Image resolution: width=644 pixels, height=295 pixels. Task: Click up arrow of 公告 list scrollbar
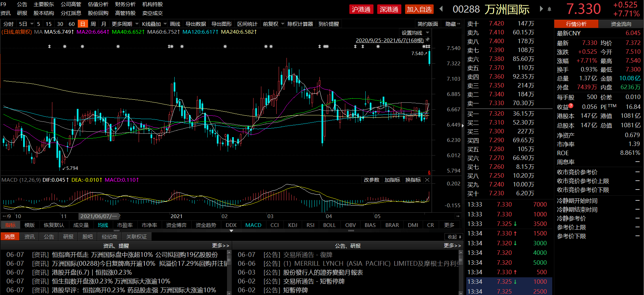point(461,252)
